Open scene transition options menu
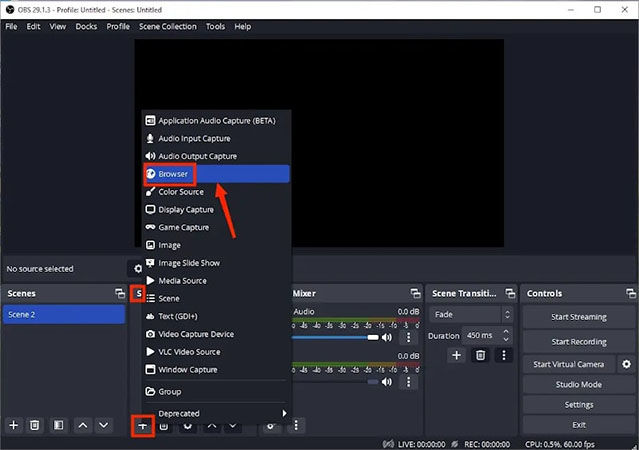Screen dimensions: 639x450 pos(504,355)
